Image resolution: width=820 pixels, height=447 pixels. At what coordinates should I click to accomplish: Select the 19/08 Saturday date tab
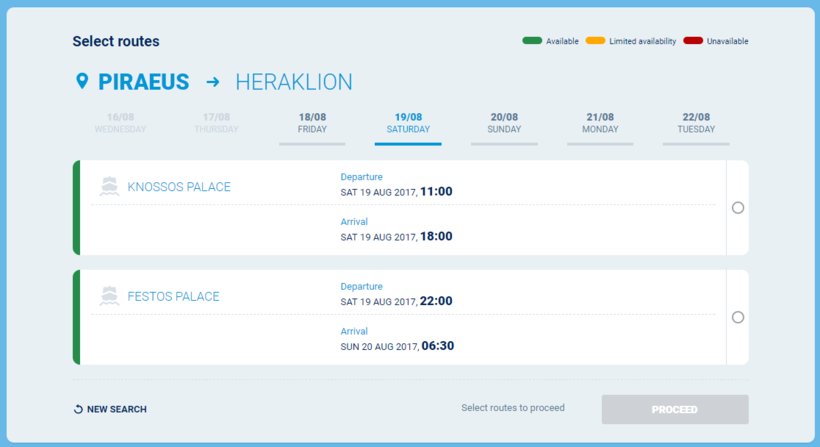pos(408,124)
